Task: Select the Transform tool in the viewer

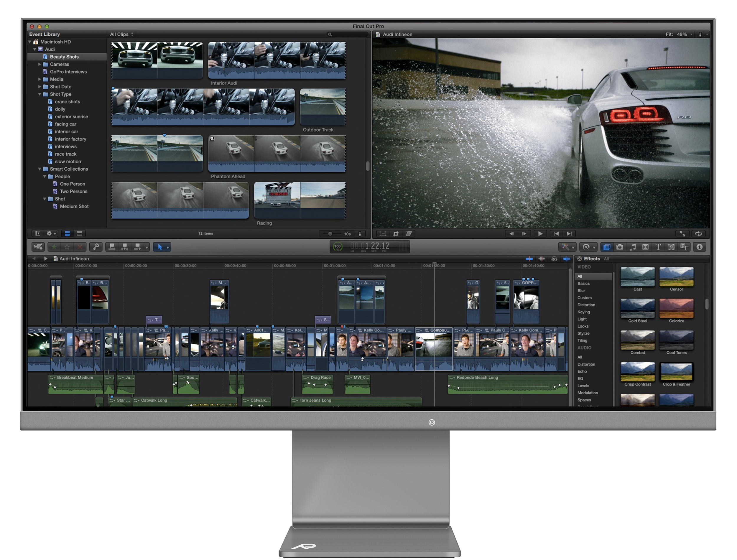Action: coord(383,234)
